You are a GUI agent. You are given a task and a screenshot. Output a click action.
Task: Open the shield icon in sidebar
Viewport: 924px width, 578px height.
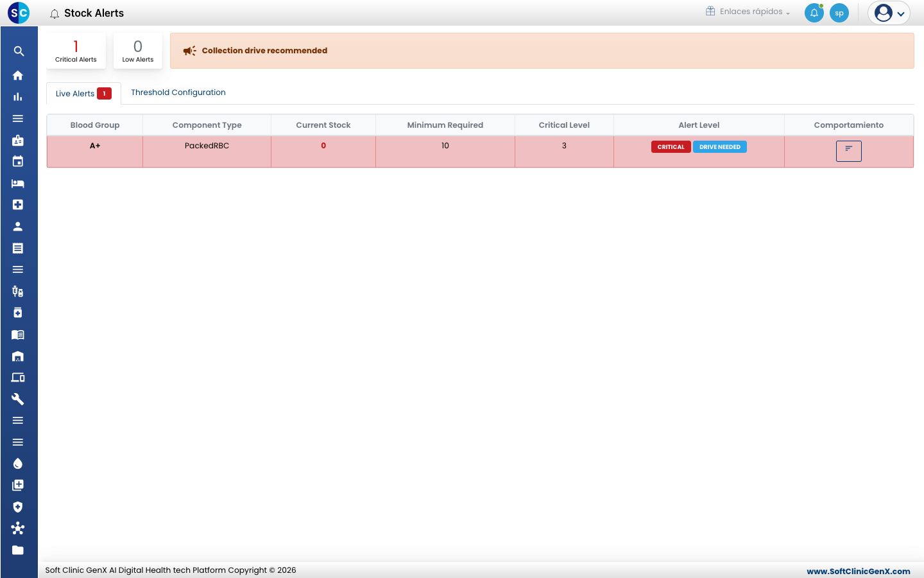pyautogui.click(x=18, y=507)
